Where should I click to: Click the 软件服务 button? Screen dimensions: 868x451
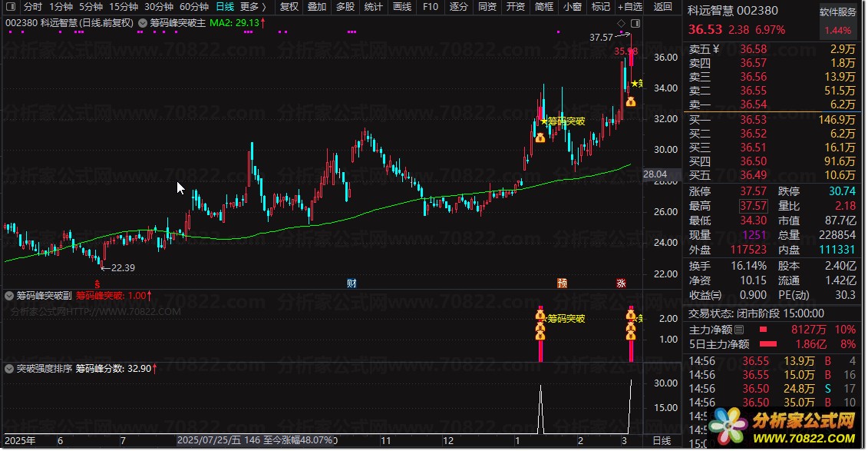coord(838,12)
